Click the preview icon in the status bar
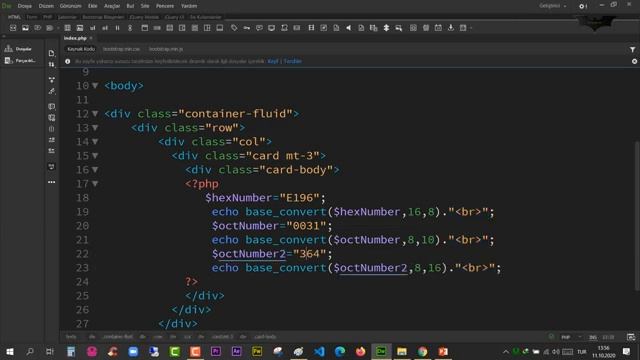 [x=631, y=337]
